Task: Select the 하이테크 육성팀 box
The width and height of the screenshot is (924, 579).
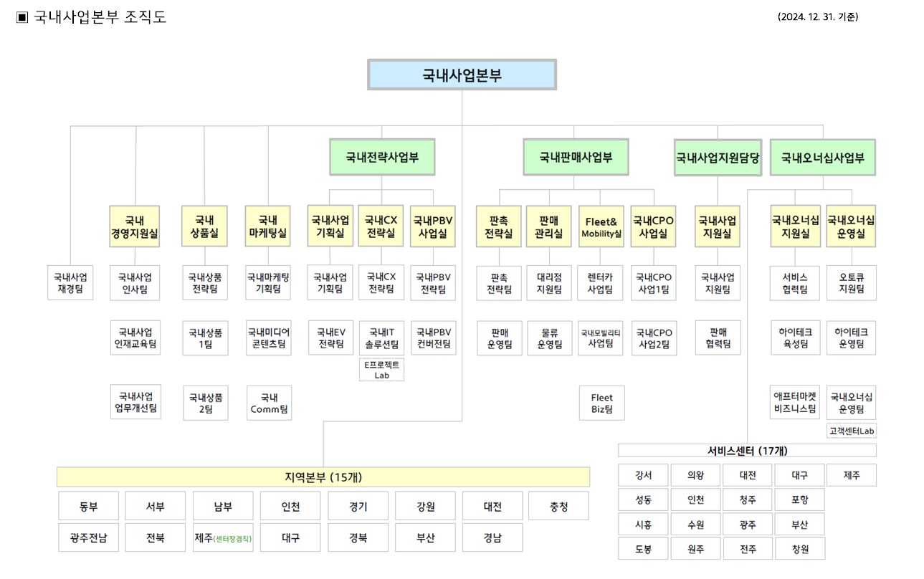Action: click(x=795, y=338)
